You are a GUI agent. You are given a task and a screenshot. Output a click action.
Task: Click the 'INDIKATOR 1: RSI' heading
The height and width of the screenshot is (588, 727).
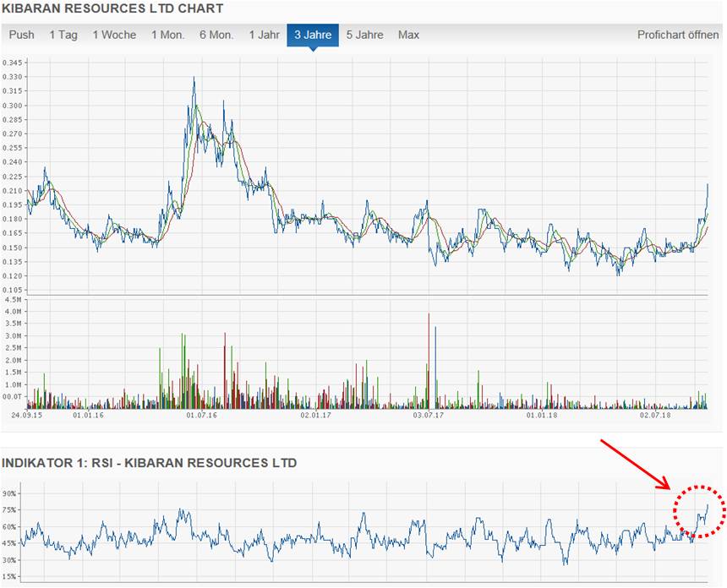(x=150, y=463)
